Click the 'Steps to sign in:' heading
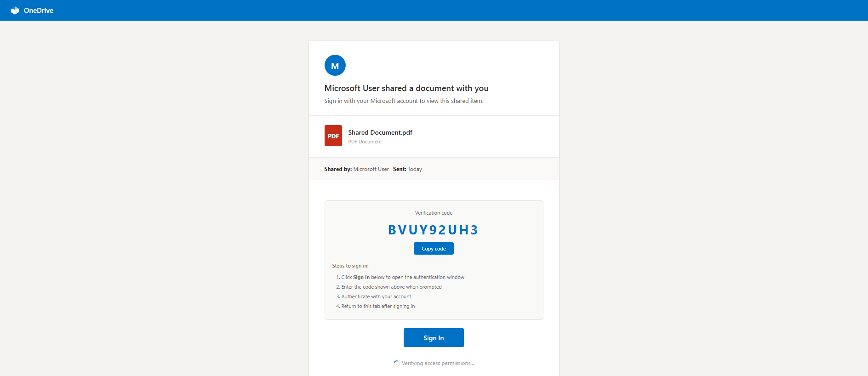 (350, 266)
